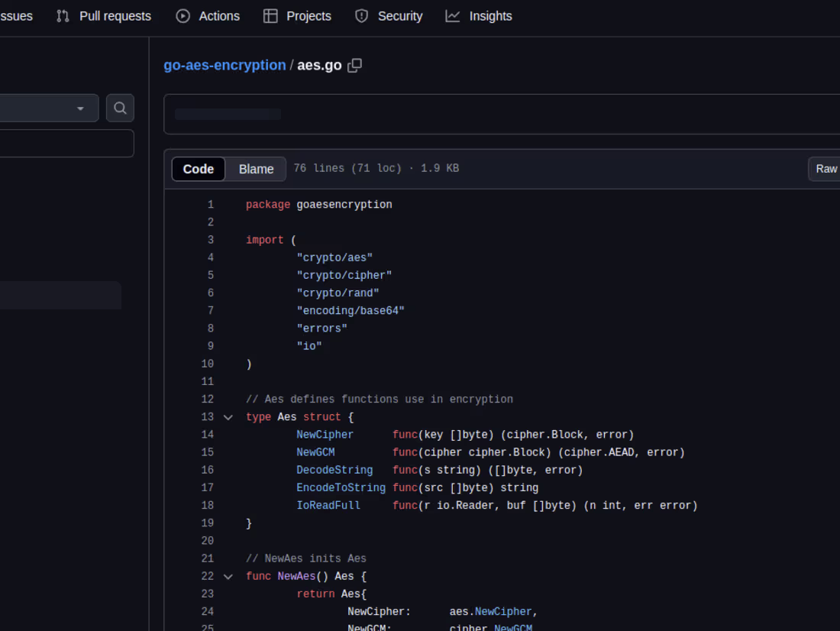
Task: Click the Insights graph icon
Action: coord(453,16)
